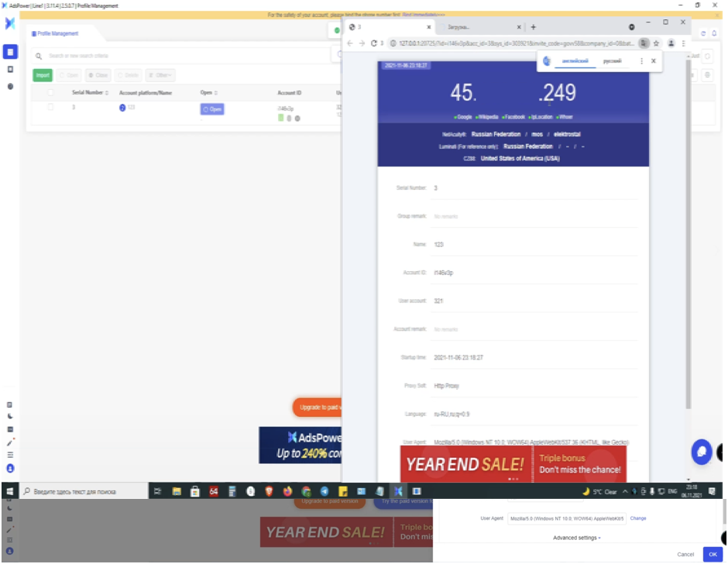This screenshot has width=728, height=564.
Task: Expand the Other dropdown button
Action: (x=160, y=75)
